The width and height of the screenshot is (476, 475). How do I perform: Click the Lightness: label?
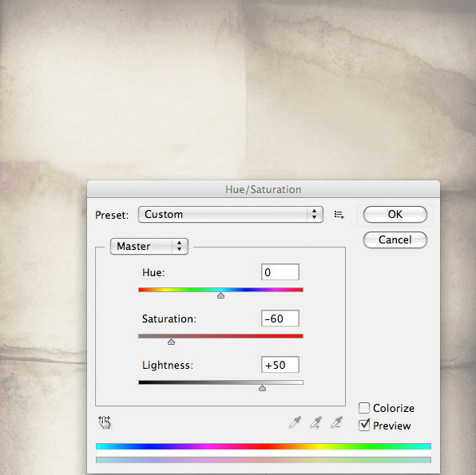(168, 365)
